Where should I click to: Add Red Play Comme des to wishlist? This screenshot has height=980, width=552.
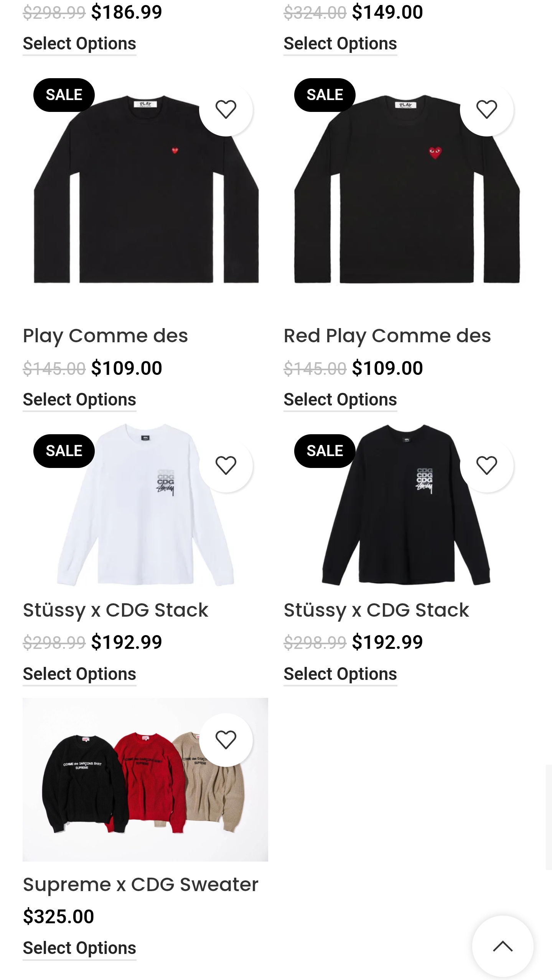coord(486,109)
